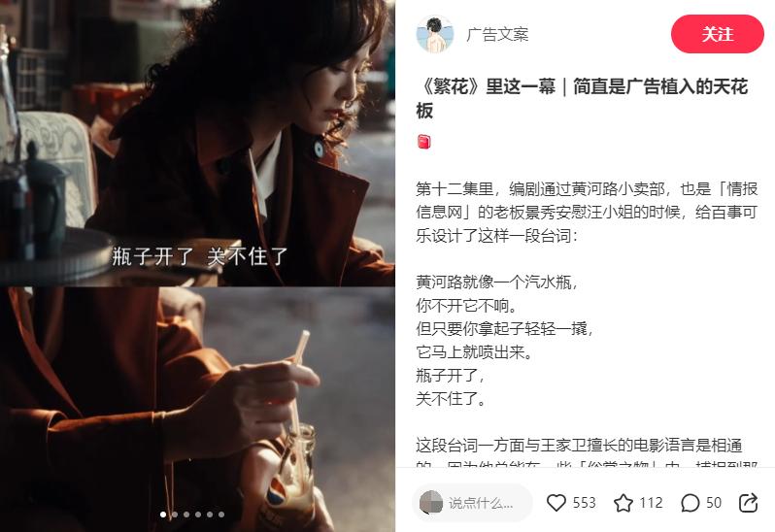This screenshot has width=775, height=532.
Task: Open the 广告文案 author avatar
Action: pos(434,34)
